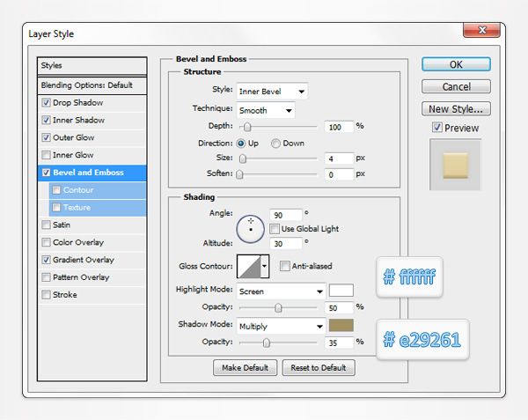Image resolution: width=528 pixels, height=420 pixels.
Task: Open the Gloss Contour picker arrow
Action: (x=264, y=266)
